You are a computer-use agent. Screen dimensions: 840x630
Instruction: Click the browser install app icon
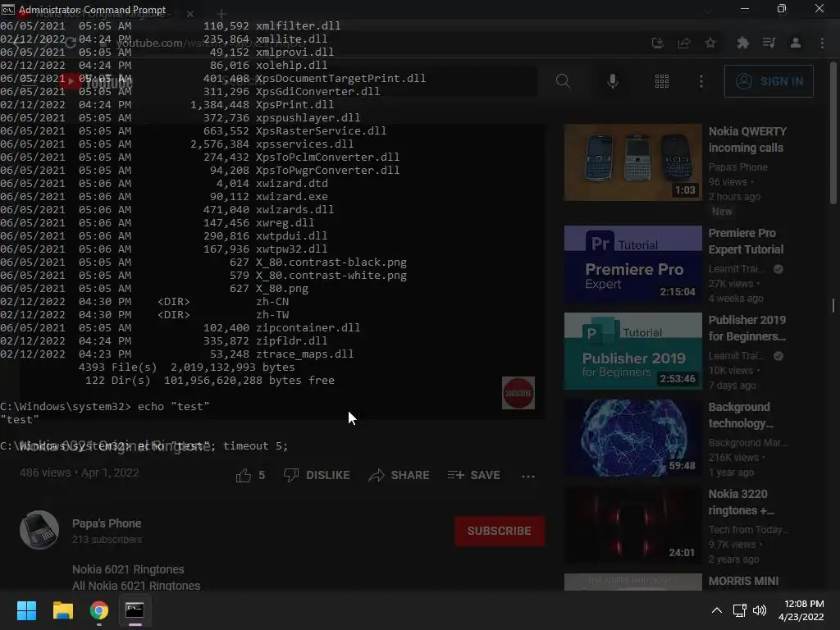point(657,43)
